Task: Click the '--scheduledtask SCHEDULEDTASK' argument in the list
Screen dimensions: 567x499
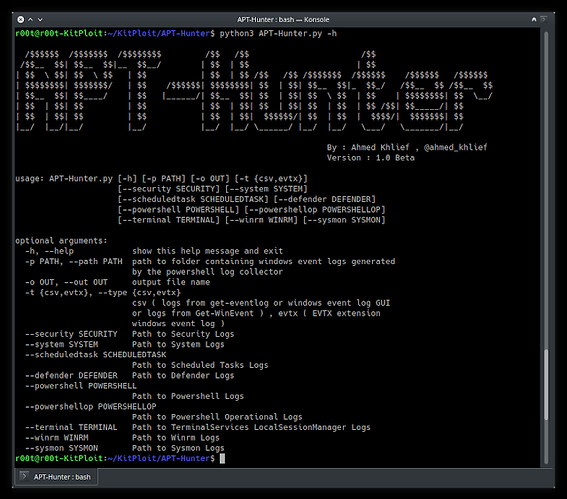Action: [x=95, y=355]
